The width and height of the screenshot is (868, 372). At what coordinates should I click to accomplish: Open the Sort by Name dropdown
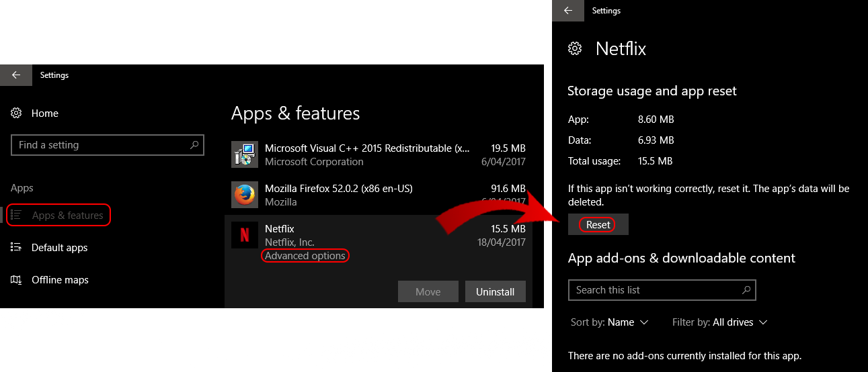coord(610,322)
